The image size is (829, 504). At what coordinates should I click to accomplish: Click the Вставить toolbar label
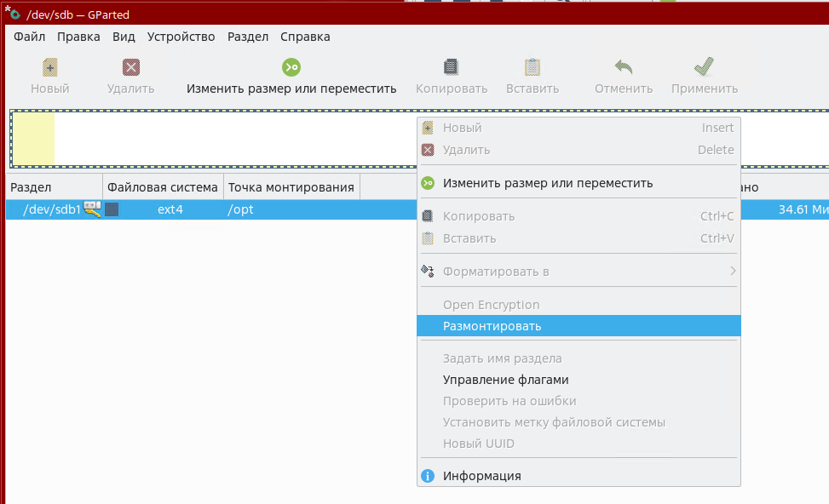click(x=533, y=89)
